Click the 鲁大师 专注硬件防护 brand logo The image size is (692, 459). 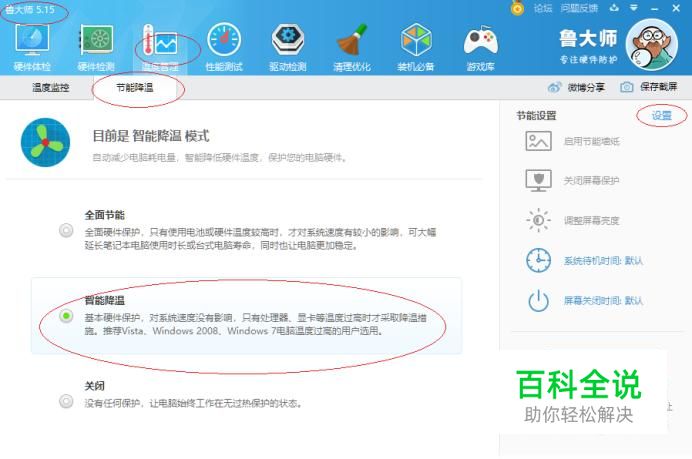[588, 46]
